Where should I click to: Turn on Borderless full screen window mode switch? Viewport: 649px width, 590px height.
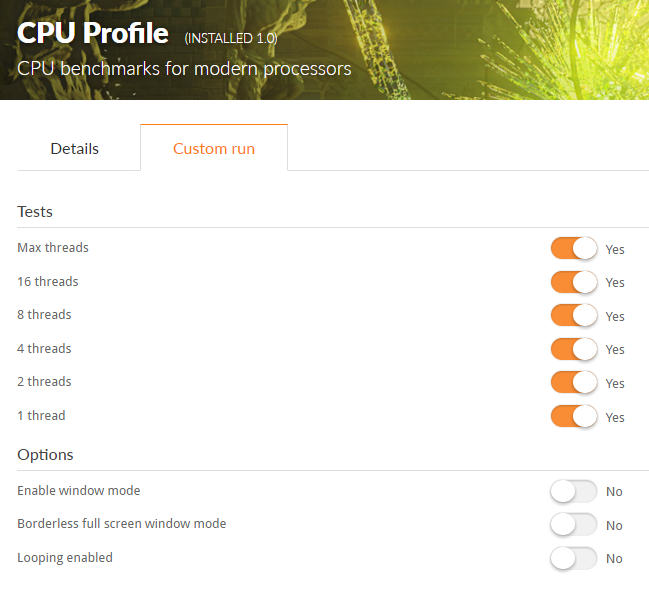[x=574, y=525]
